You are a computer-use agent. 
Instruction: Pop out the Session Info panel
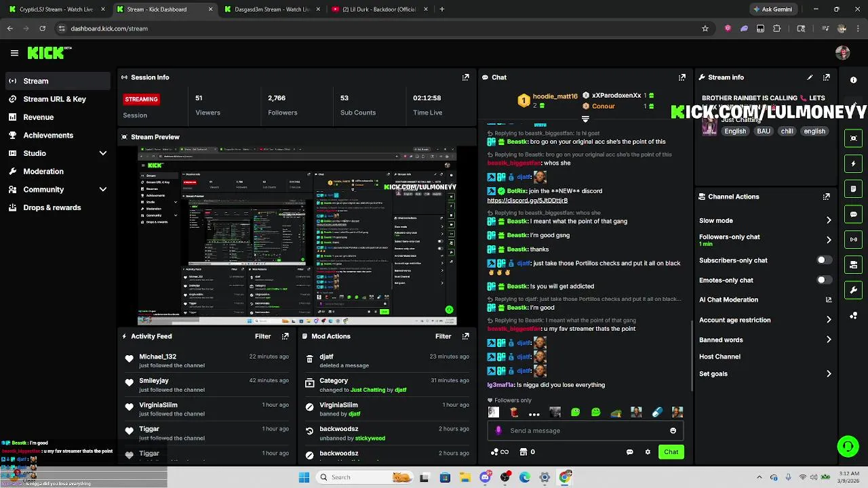point(465,77)
